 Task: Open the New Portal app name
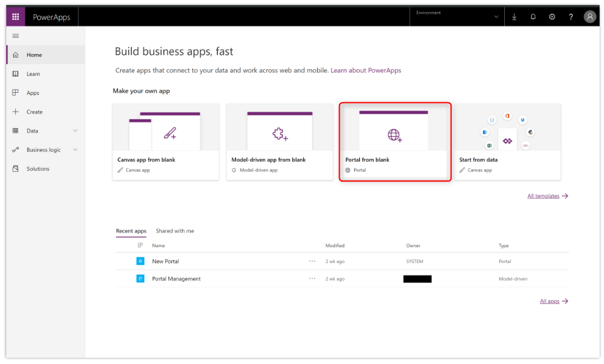(x=166, y=261)
